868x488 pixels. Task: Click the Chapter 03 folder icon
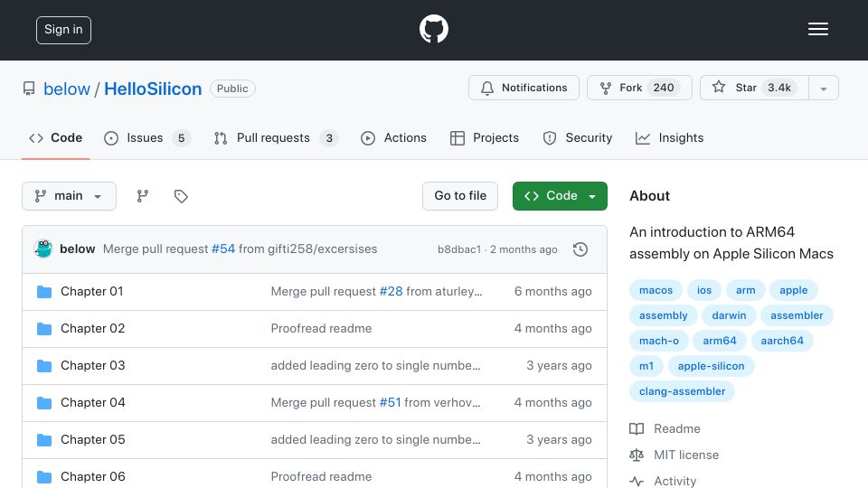[44, 366]
